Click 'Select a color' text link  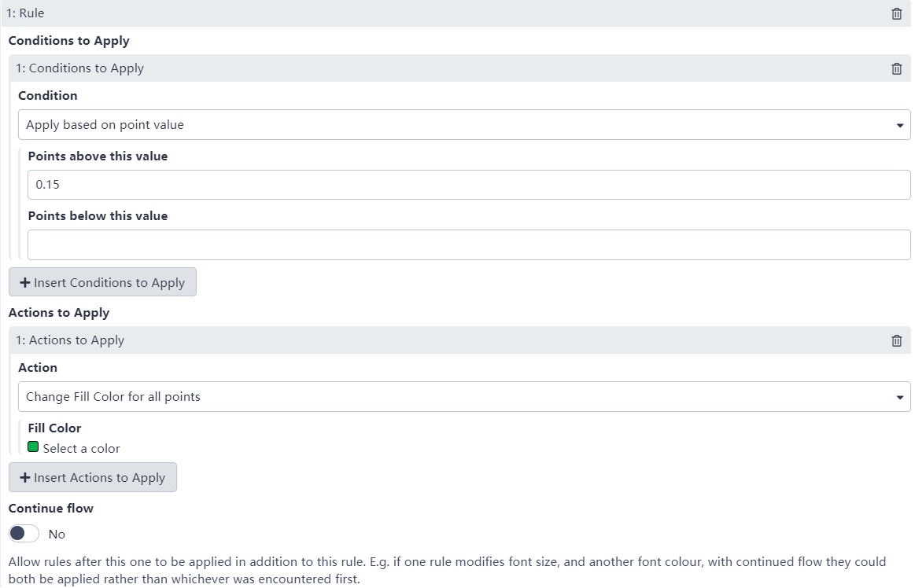(x=82, y=449)
